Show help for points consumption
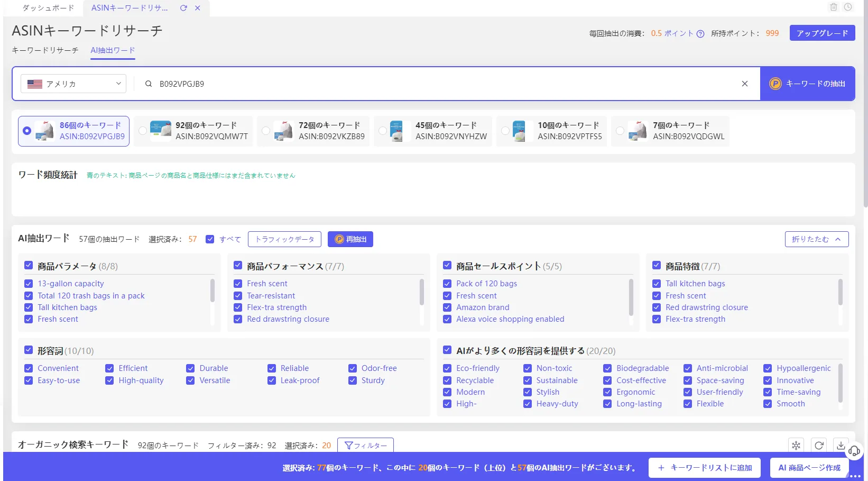 [x=700, y=34]
